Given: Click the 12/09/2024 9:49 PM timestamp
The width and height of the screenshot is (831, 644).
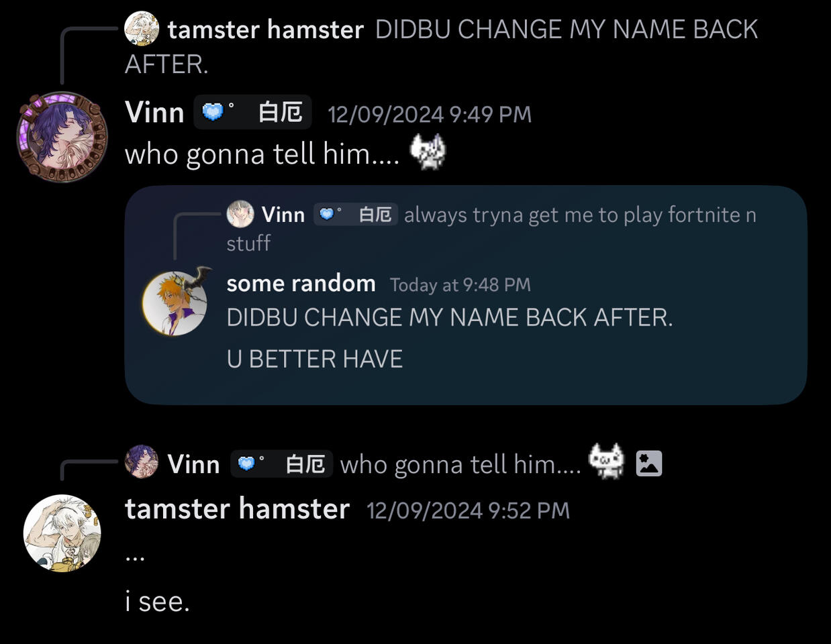Looking at the screenshot, I should 430,114.
